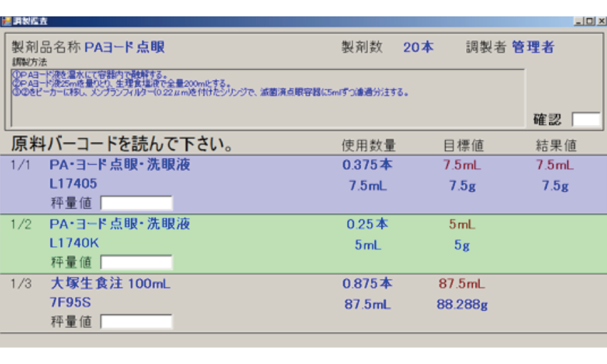Click the 20本 quantity value
The height and width of the screenshot is (364, 607).
[x=418, y=47]
